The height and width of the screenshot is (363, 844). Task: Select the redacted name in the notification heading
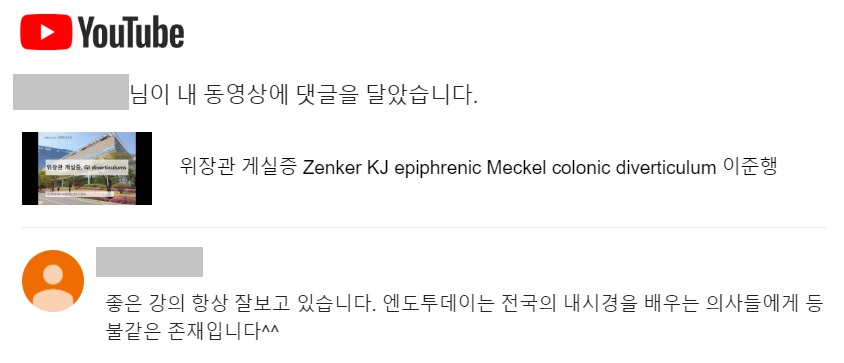pyautogui.click(x=71, y=92)
